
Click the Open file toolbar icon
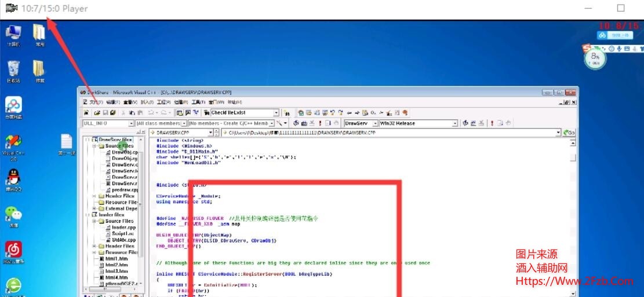coord(97,113)
